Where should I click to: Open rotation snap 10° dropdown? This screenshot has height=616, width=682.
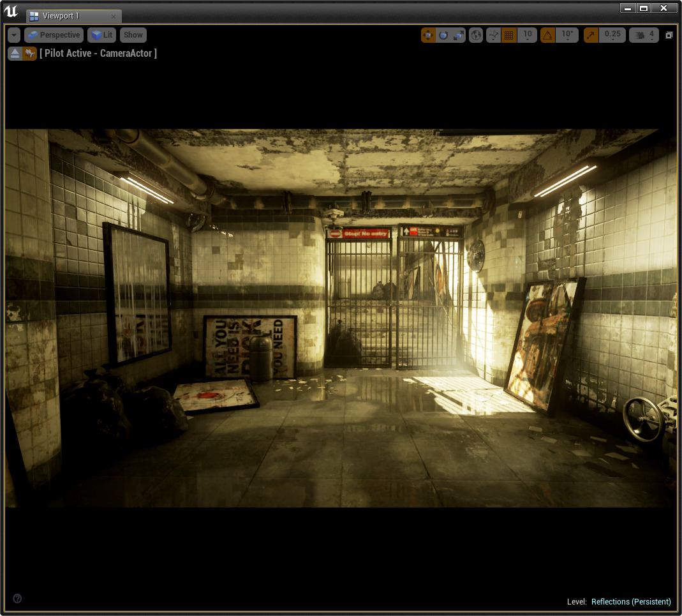tap(567, 35)
